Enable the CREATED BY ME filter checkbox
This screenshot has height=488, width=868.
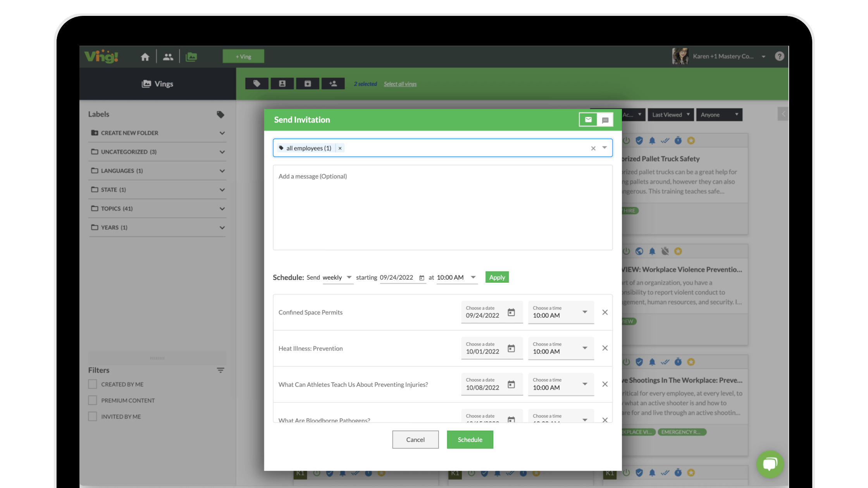click(93, 384)
